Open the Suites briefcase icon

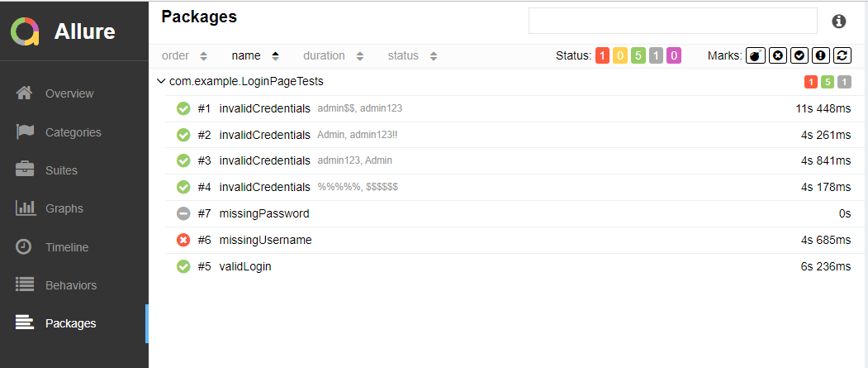(25, 170)
